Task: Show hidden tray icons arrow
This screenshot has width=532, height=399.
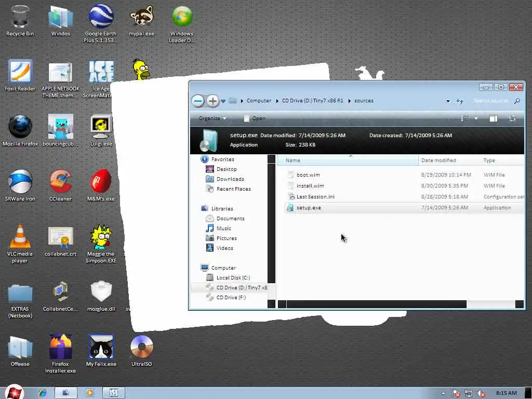Action: coord(443,394)
